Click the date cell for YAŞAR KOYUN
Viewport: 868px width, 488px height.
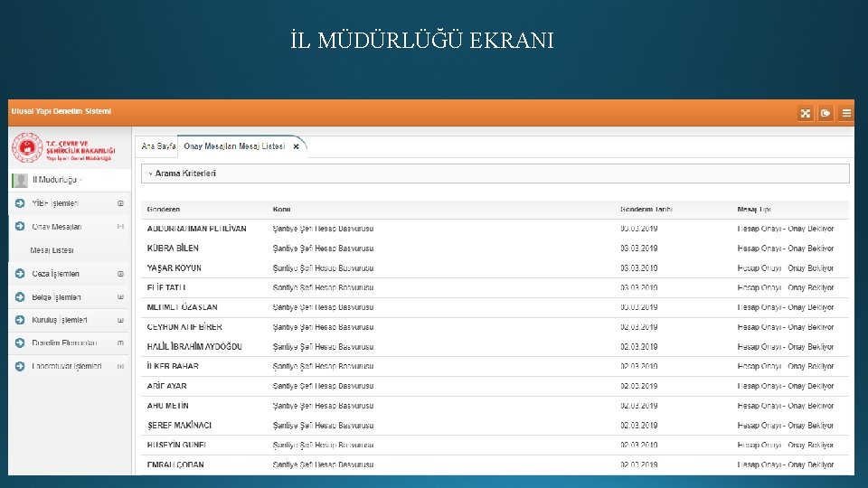639,267
